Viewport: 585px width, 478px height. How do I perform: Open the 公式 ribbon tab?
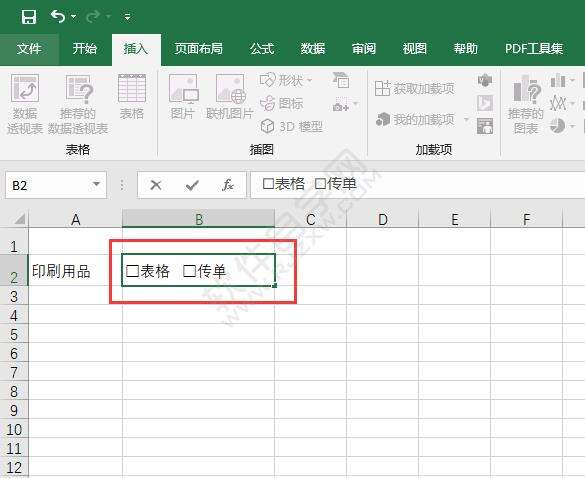point(262,49)
